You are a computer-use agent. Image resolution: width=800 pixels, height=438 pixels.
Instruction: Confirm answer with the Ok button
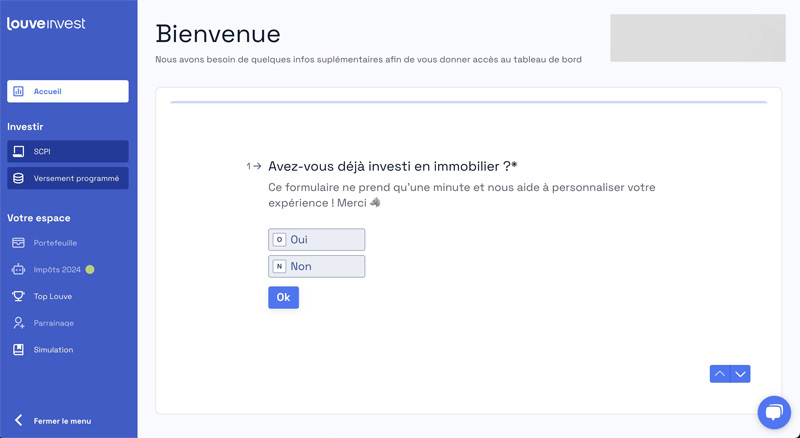point(284,297)
